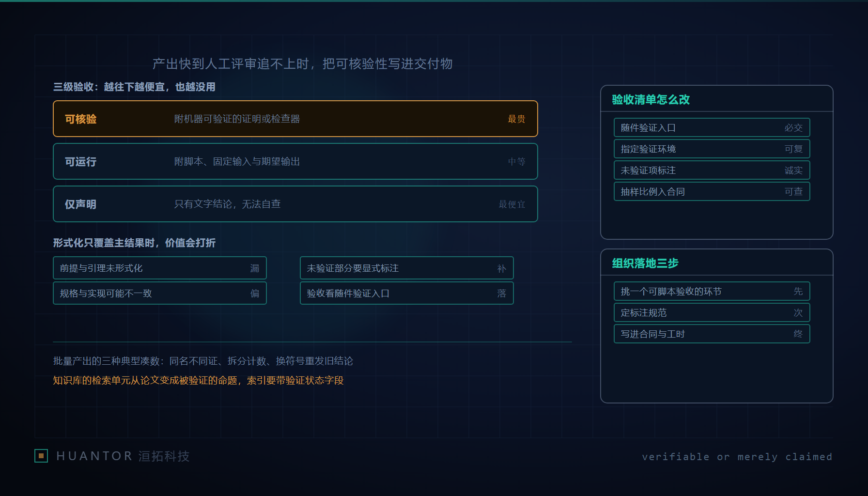Select the 随件验证入口 checklist row
The width and height of the screenshot is (868, 496).
click(712, 127)
